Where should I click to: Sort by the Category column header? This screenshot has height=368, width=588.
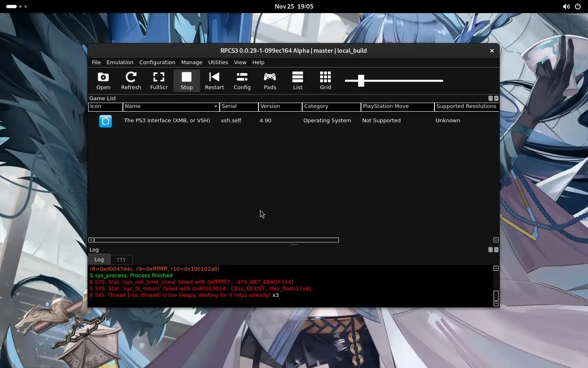(332, 106)
